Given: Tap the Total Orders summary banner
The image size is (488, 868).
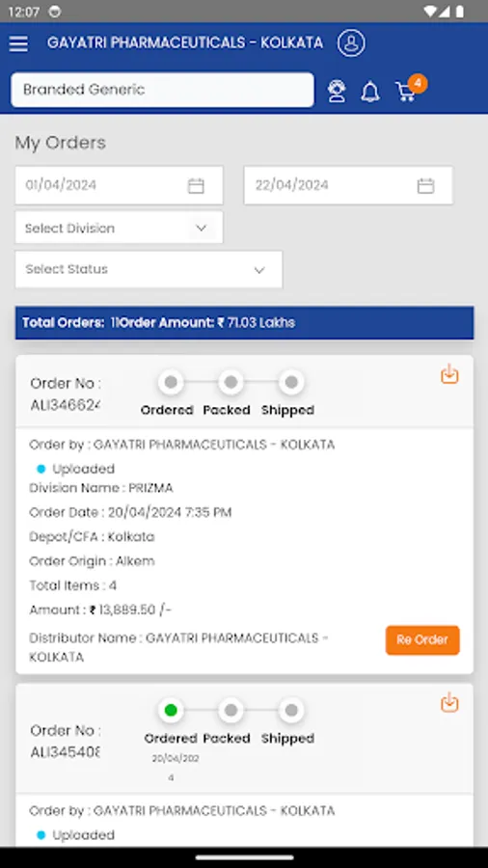Looking at the screenshot, I should [x=244, y=322].
